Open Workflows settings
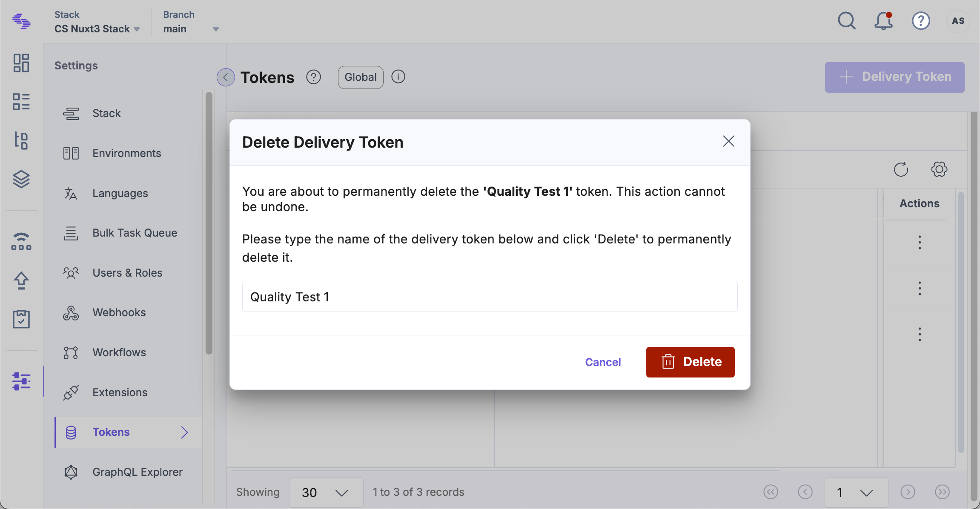 pos(128,352)
